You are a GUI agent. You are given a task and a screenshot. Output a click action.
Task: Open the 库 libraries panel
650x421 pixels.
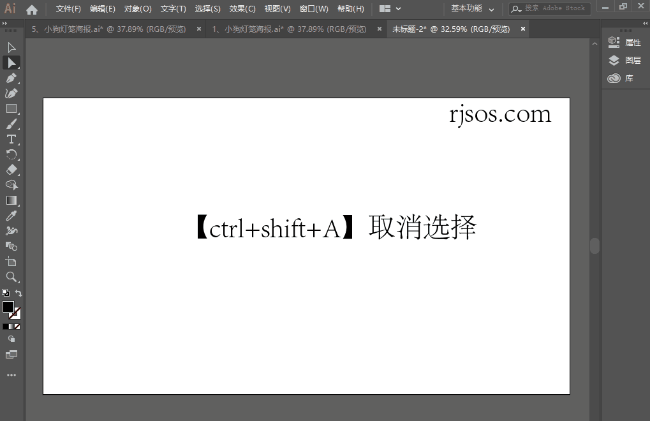pyautogui.click(x=620, y=78)
